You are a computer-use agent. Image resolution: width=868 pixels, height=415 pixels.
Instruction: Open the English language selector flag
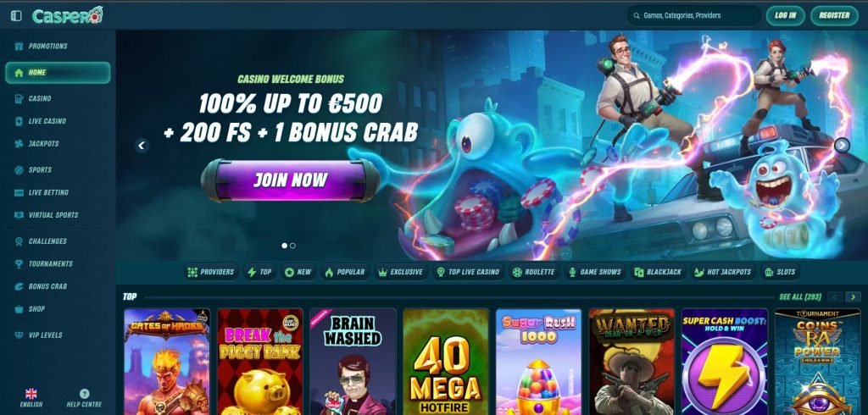(x=31, y=394)
